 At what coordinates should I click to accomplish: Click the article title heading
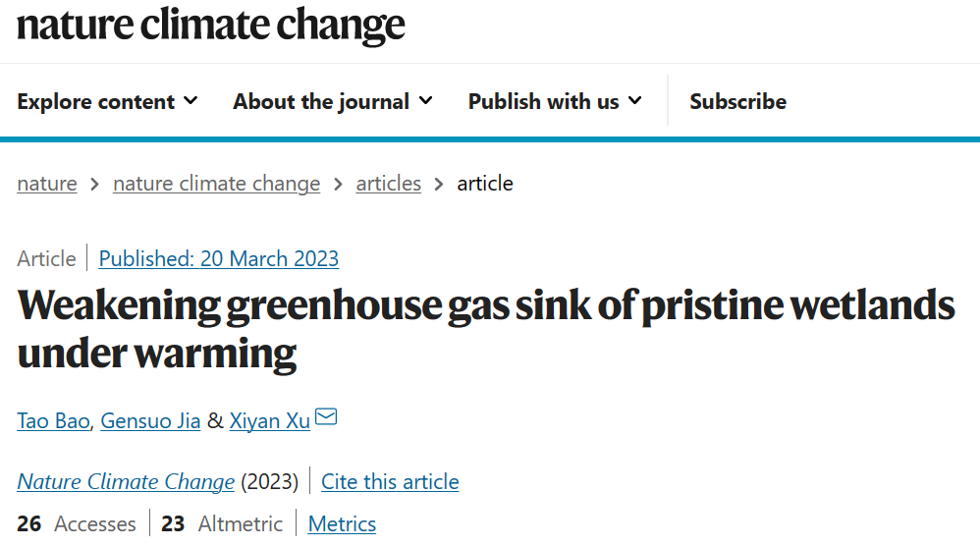coord(486,329)
